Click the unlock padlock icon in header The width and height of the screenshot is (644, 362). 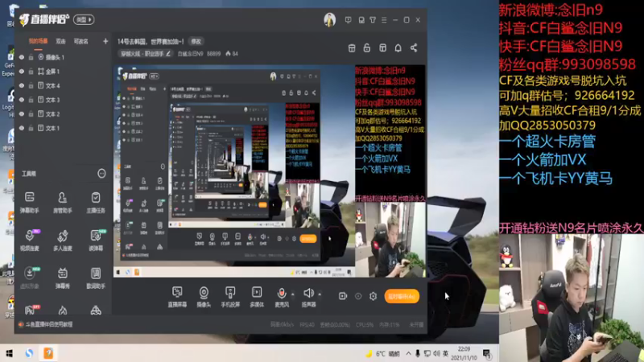367,48
